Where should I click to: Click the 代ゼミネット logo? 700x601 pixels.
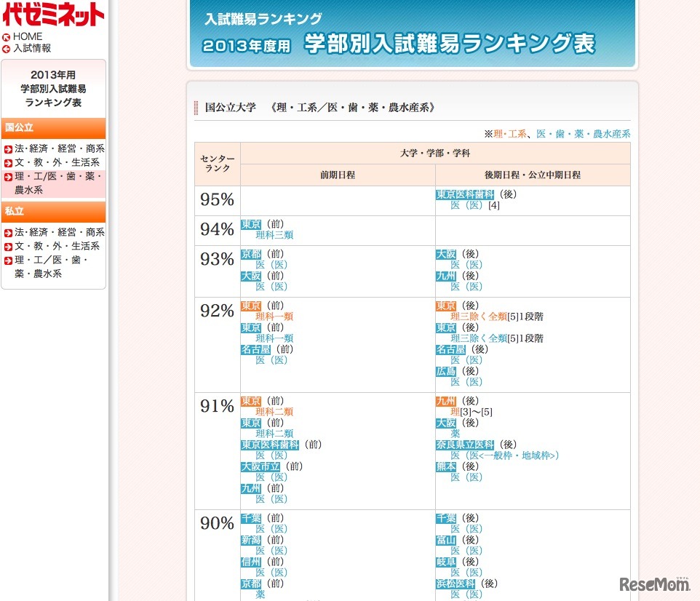53,15
